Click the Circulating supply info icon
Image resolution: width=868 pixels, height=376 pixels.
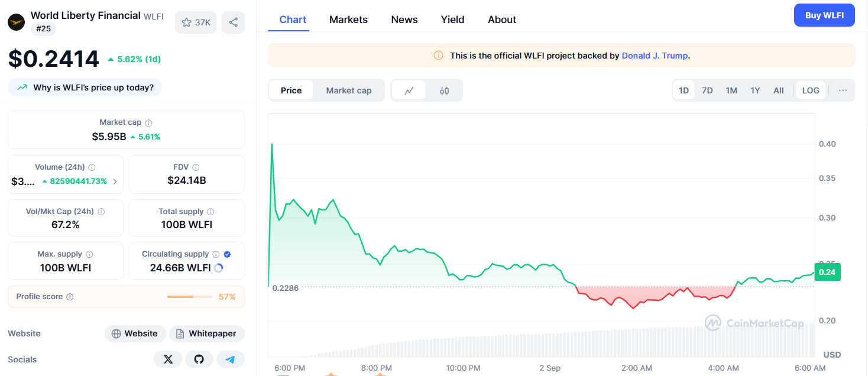pyautogui.click(x=216, y=254)
